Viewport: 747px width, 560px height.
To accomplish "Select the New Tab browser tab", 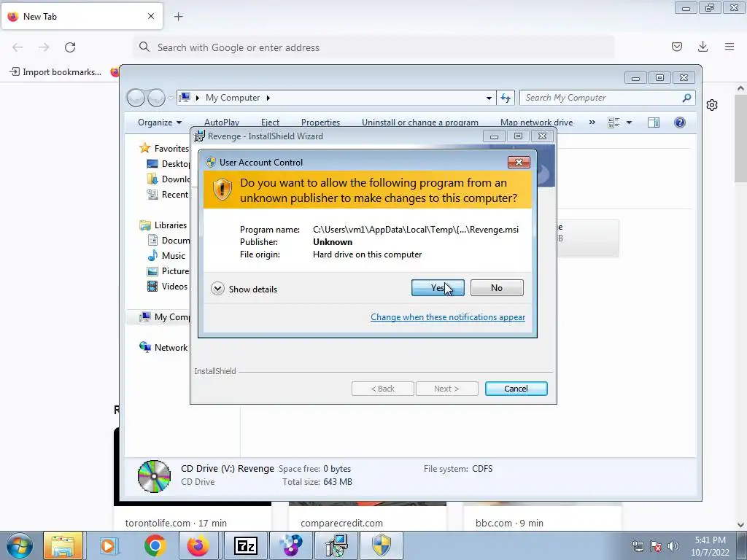I will (x=82, y=16).
